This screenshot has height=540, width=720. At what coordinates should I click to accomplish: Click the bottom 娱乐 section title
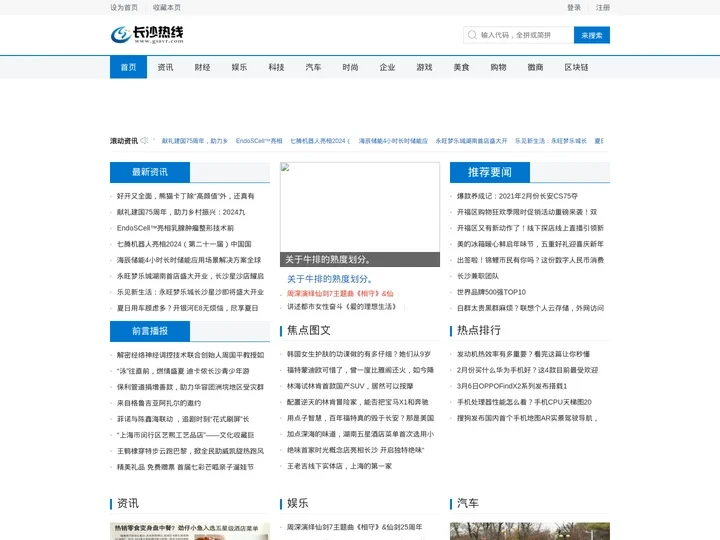click(x=298, y=503)
